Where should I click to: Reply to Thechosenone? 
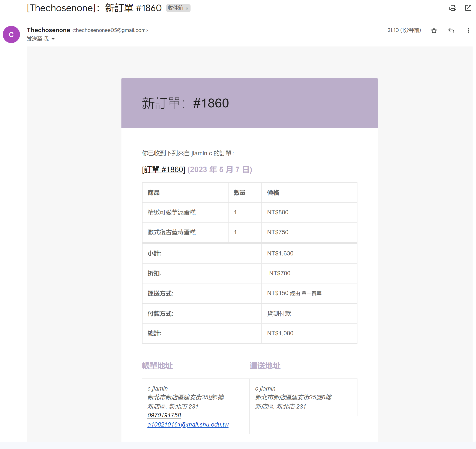coord(451,30)
